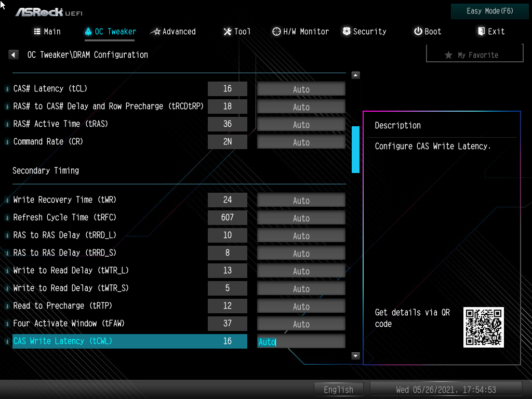This screenshot has width=532, height=399.
Task: Change the Write Recovery Time Auto setting
Action: tap(301, 200)
